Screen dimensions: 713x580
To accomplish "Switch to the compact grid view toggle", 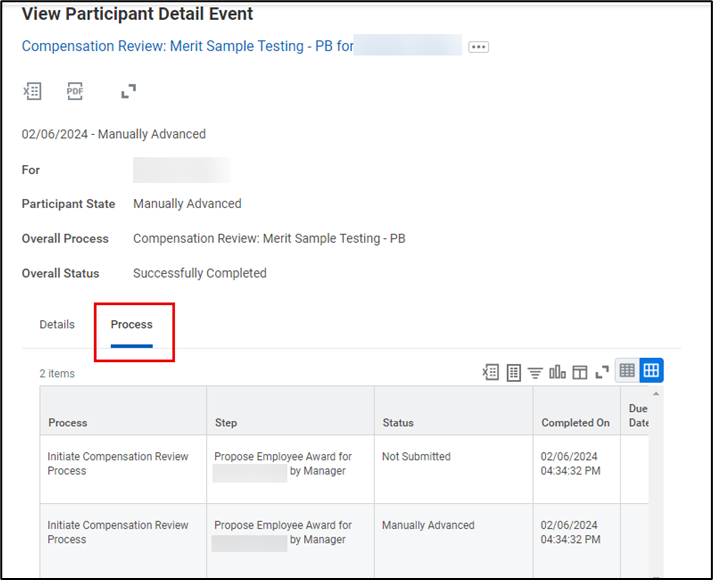I will coord(627,371).
